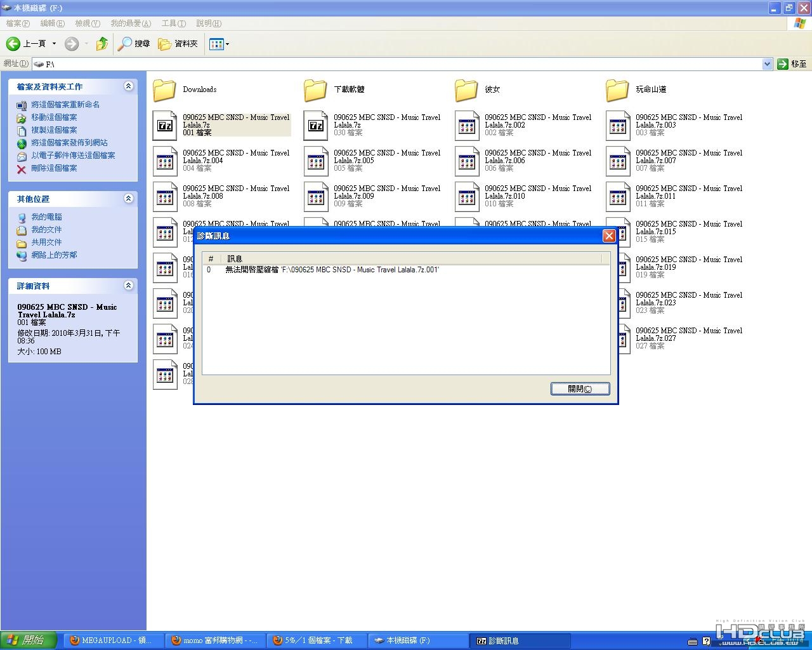Viewport: 812px width, 650px height.
Task: Select the Lalala.7z.004 file icon
Action: [165, 161]
